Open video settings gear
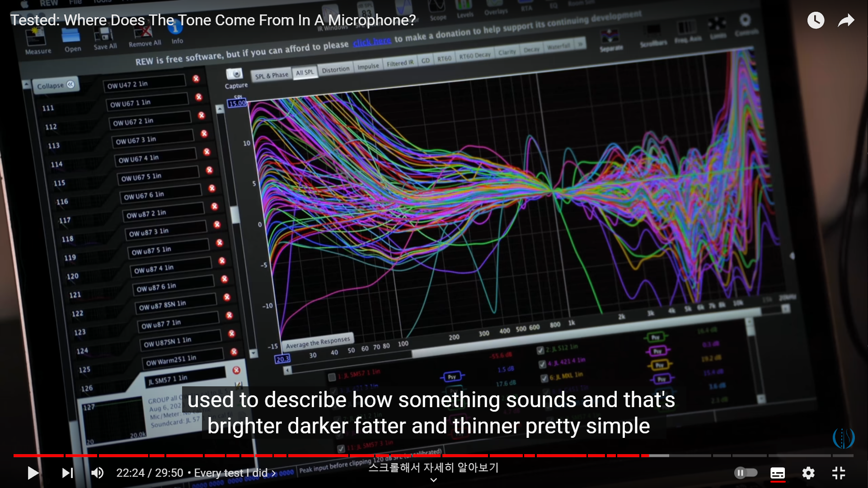The height and width of the screenshot is (488, 868). 808,473
